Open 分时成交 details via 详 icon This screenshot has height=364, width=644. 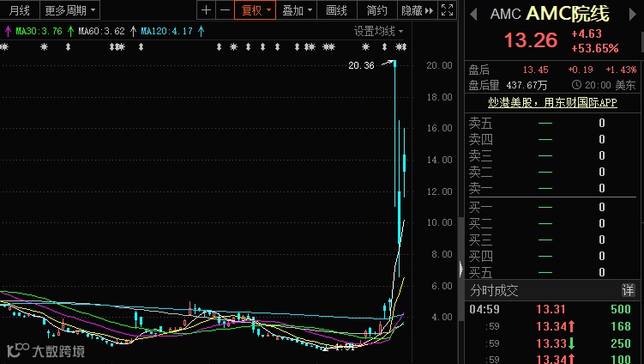(x=628, y=290)
